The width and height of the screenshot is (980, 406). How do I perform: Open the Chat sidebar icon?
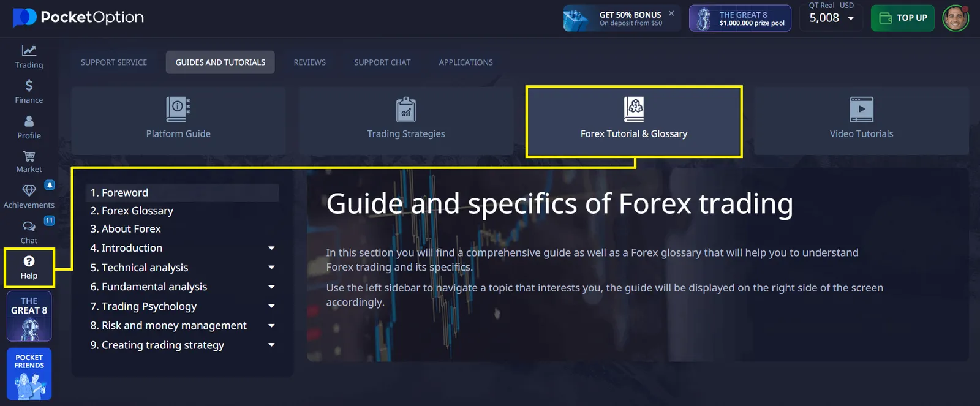[29, 231]
